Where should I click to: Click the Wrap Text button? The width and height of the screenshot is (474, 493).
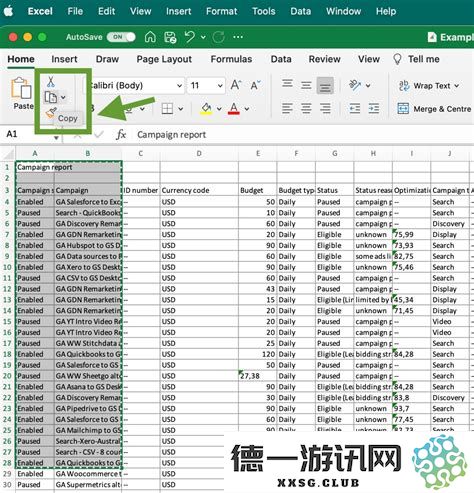(x=429, y=86)
